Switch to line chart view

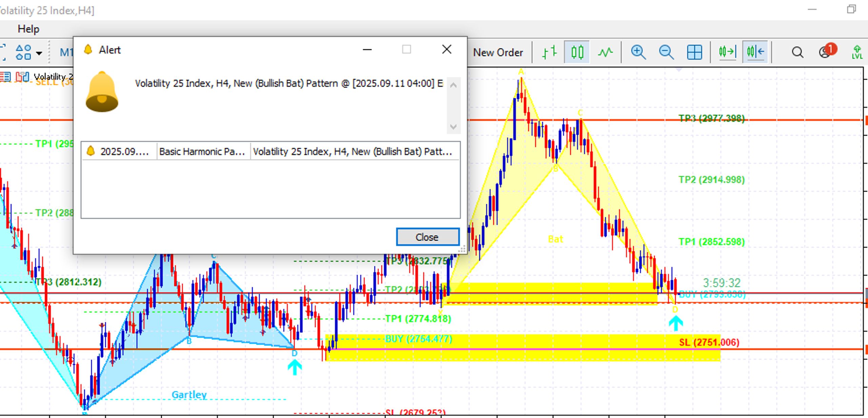605,52
